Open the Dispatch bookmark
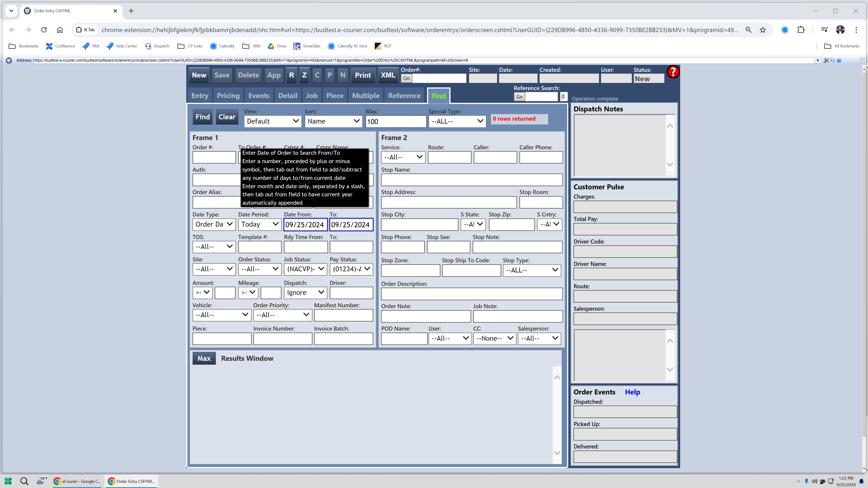This screenshot has height=488, width=868. click(157, 46)
